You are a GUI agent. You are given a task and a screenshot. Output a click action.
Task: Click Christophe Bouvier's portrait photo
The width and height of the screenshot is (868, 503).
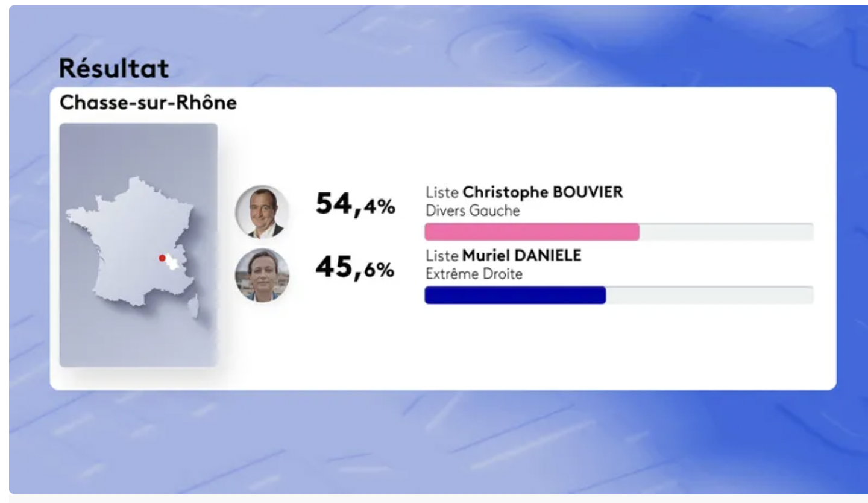click(262, 212)
